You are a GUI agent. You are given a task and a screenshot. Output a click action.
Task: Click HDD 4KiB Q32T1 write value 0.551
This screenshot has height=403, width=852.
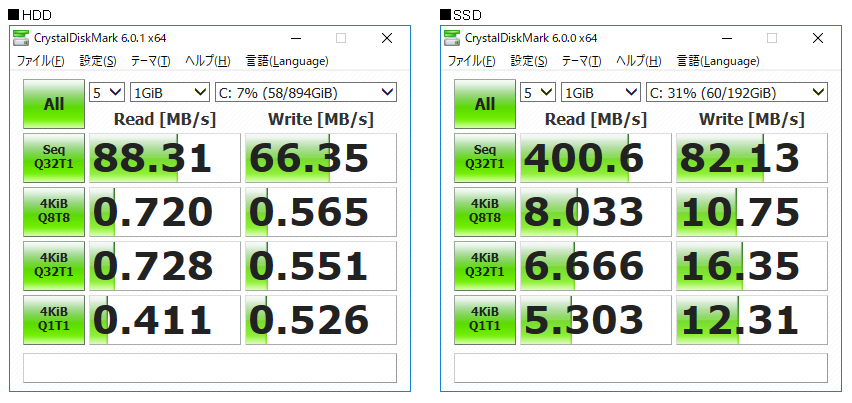pyautogui.click(x=321, y=266)
